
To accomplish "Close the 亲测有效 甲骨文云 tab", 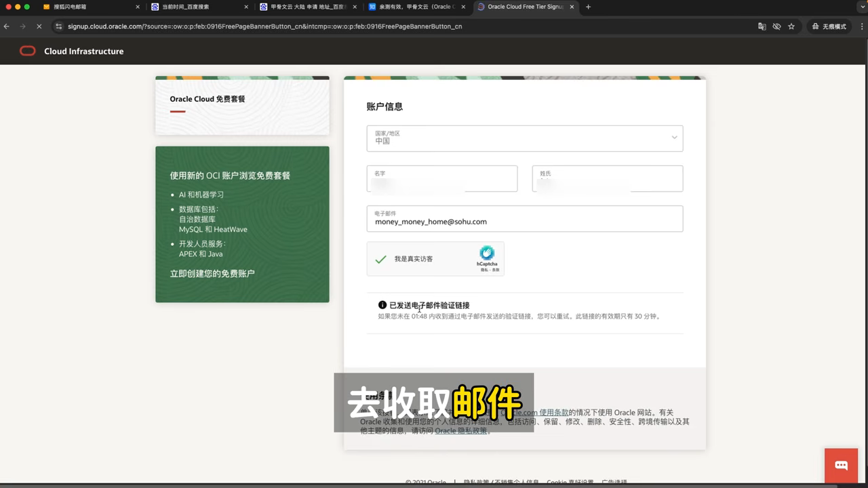I will [x=464, y=7].
